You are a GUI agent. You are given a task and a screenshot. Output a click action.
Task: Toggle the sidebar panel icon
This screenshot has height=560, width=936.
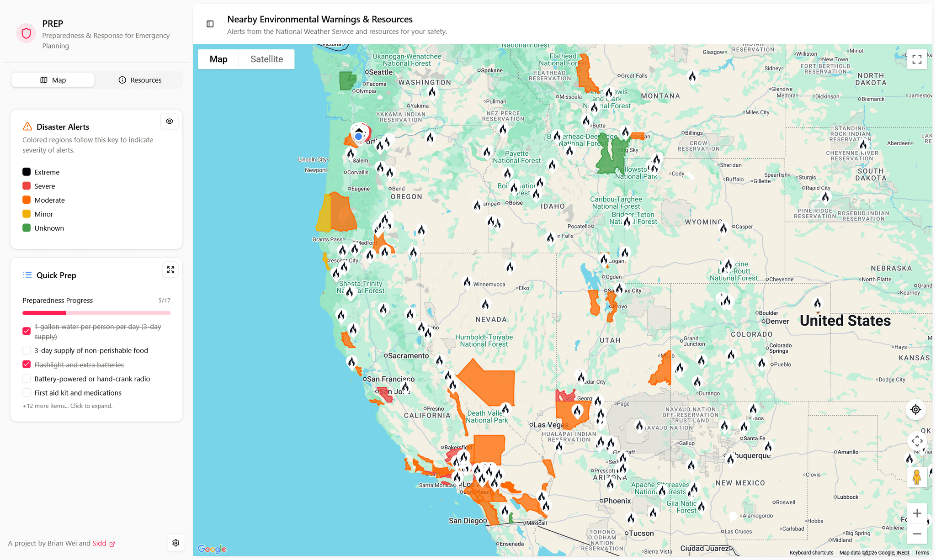210,24
